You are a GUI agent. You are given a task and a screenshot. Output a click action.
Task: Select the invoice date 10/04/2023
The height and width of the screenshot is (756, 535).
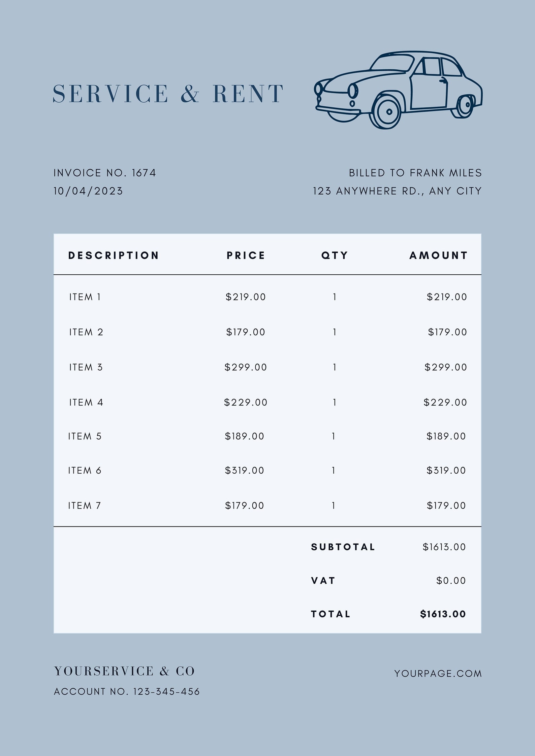(88, 191)
